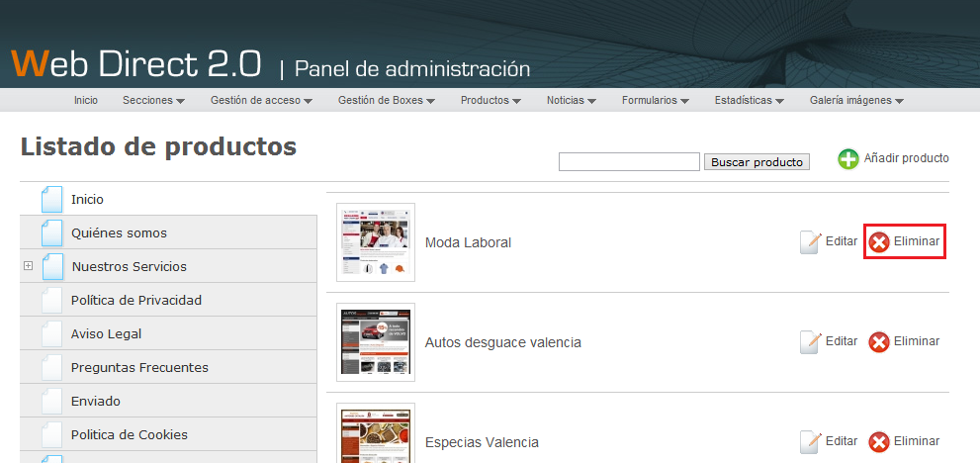Click the page icon beside Nuestros Servicios
Screen dimensions: 980x463
pyautogui.click(x=53, y=266)
